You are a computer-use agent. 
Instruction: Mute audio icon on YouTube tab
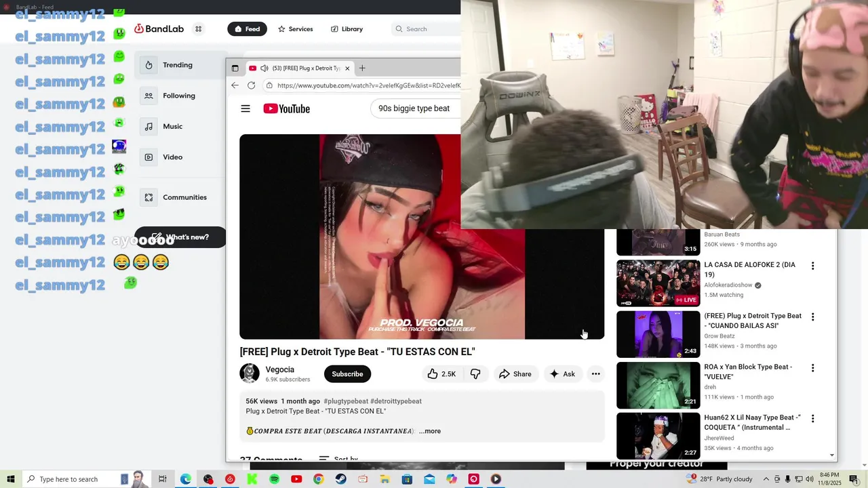(264, 68)
